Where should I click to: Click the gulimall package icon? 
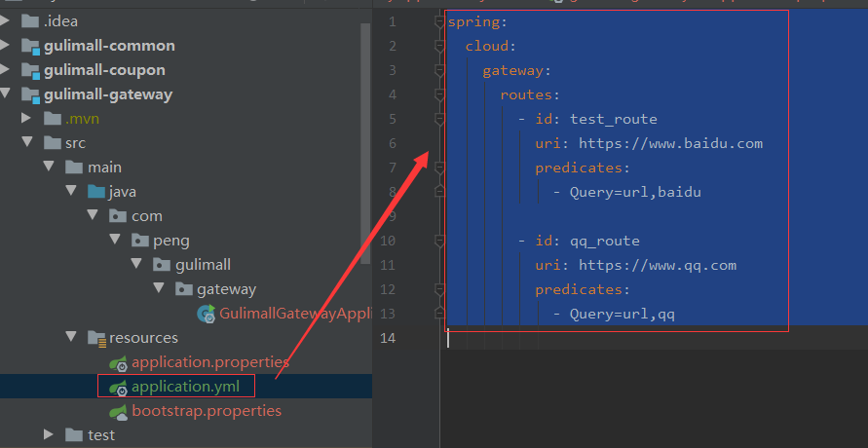coord(162,264)
